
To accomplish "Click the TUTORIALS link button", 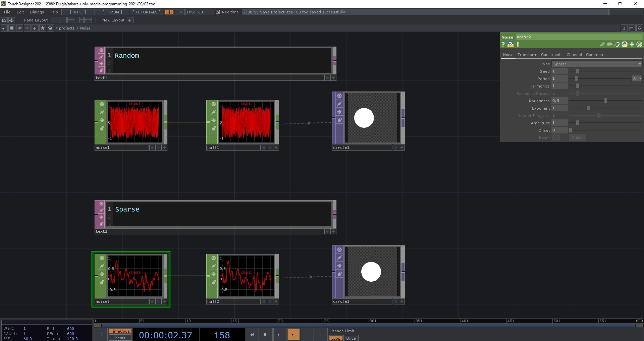I will (146, 12).
